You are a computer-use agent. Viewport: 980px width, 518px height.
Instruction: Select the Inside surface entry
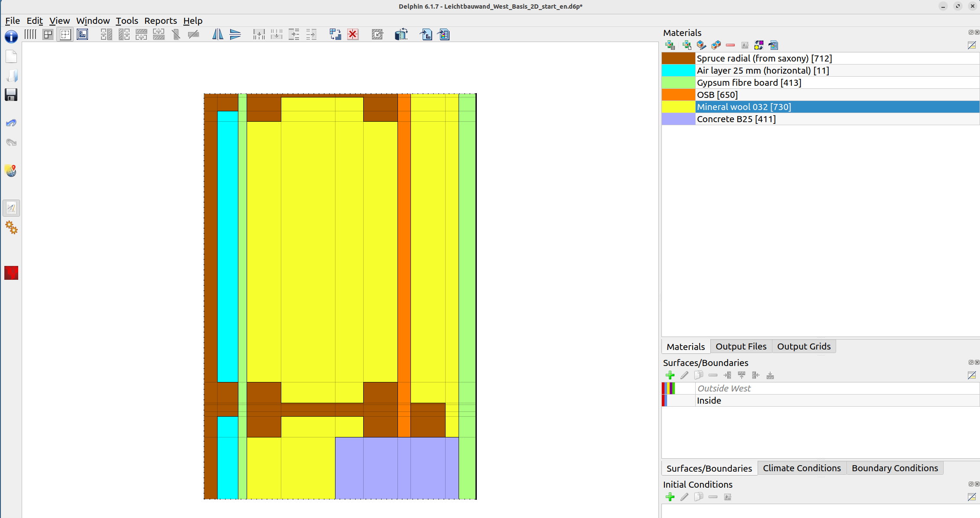point(820,401)
